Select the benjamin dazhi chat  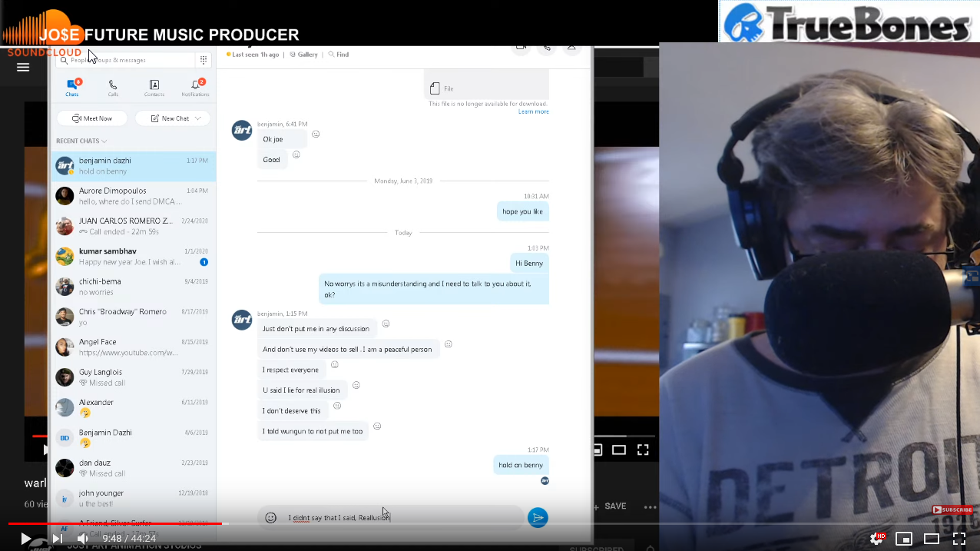[x=133, y=166]
